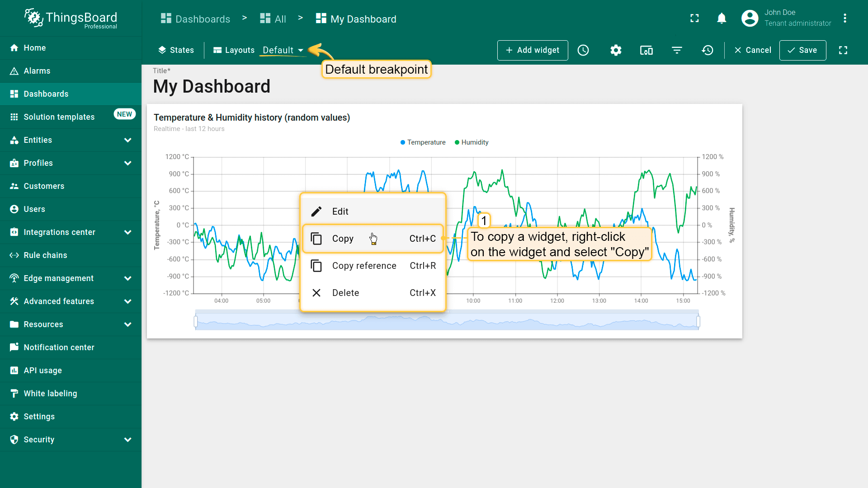Click the notifications bell icon

point(722,19)
